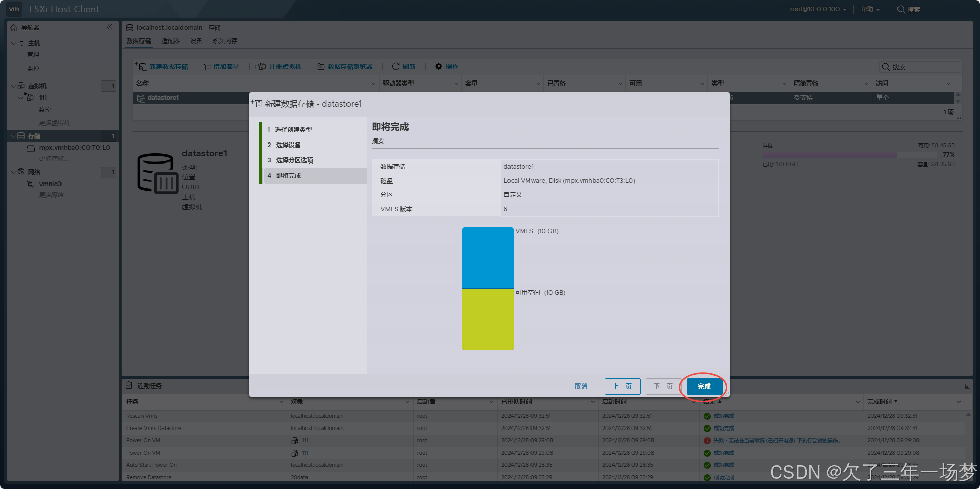Select VM 111 in navigator tree
980x489 pixels.
pos(43,98)
